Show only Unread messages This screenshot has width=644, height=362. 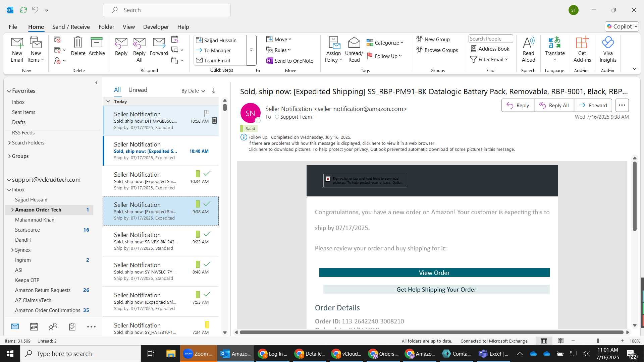(x=138, y=90)
